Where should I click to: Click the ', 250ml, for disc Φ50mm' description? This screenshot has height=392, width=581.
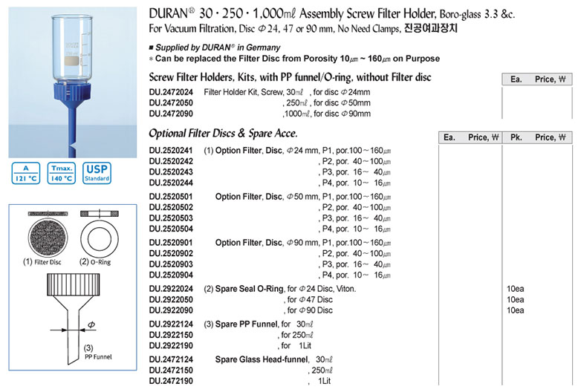(326, 103)
